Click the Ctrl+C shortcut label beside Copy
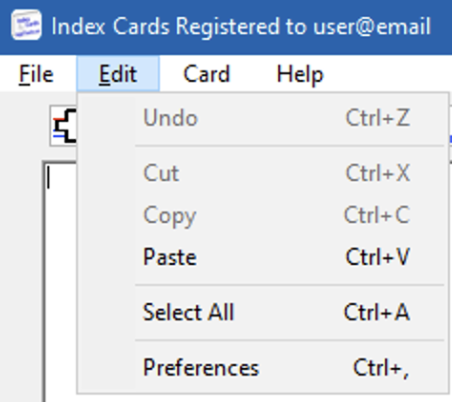Viewport: 452px width, 402px height. pos(377,215)
